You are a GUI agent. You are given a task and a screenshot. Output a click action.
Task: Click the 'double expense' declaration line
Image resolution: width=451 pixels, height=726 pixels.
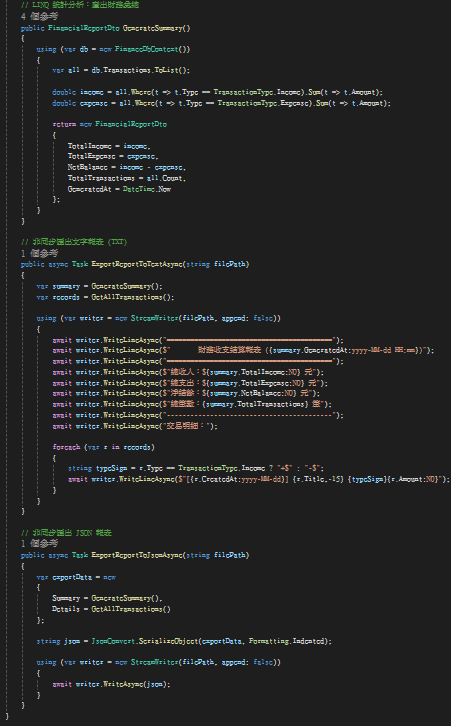221,103
